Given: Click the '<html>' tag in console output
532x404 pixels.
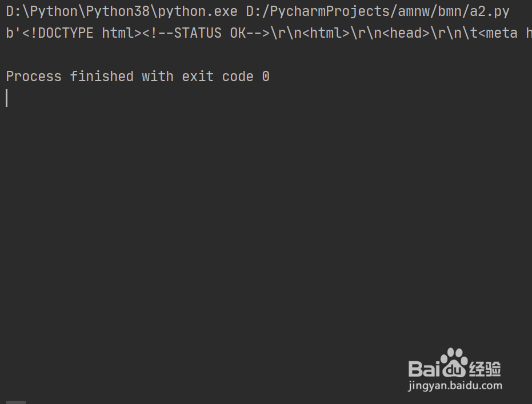Looking at the screenshot, I should pos(326,33).
